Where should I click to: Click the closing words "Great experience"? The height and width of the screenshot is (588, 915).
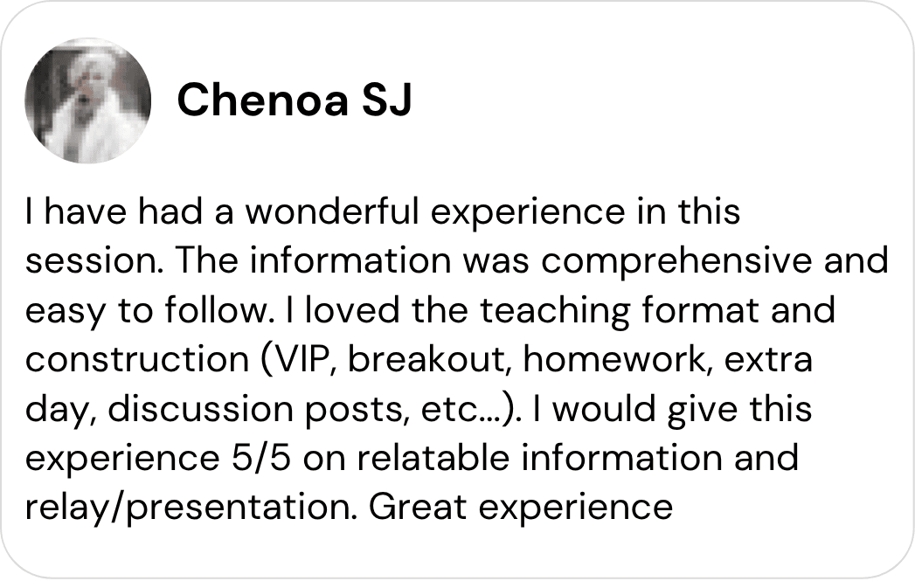click(x=520, y=506)
